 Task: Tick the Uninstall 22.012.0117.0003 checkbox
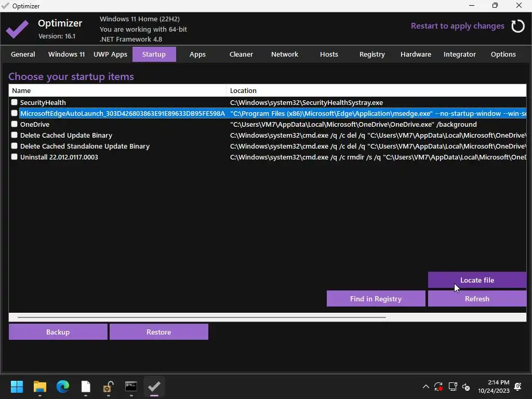tap(14, 156)
